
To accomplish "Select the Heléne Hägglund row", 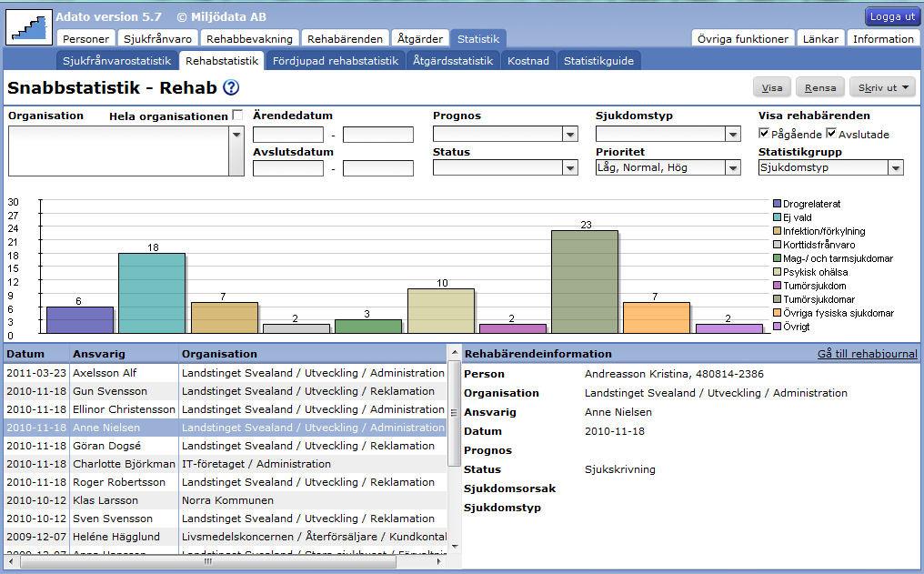I will coord(226,537).
